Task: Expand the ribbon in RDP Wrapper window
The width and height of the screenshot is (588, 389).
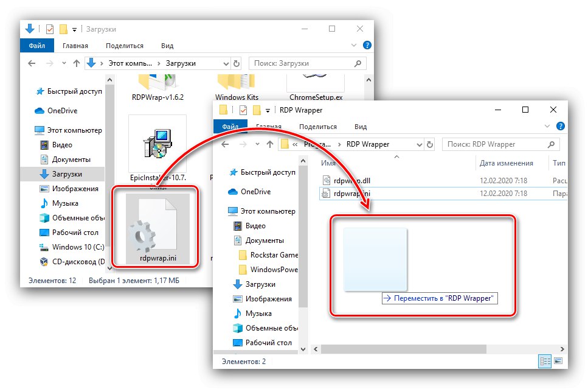Action: point(547,126)
